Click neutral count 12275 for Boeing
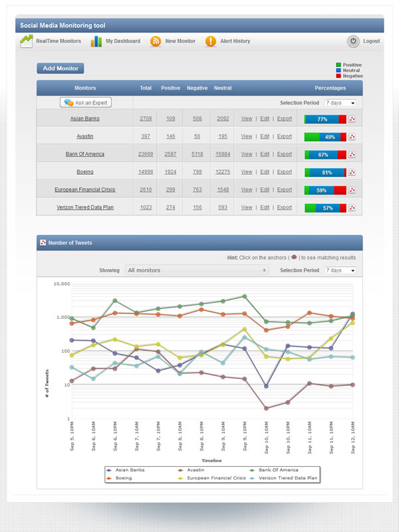399x532 pixels. [223, 171]
